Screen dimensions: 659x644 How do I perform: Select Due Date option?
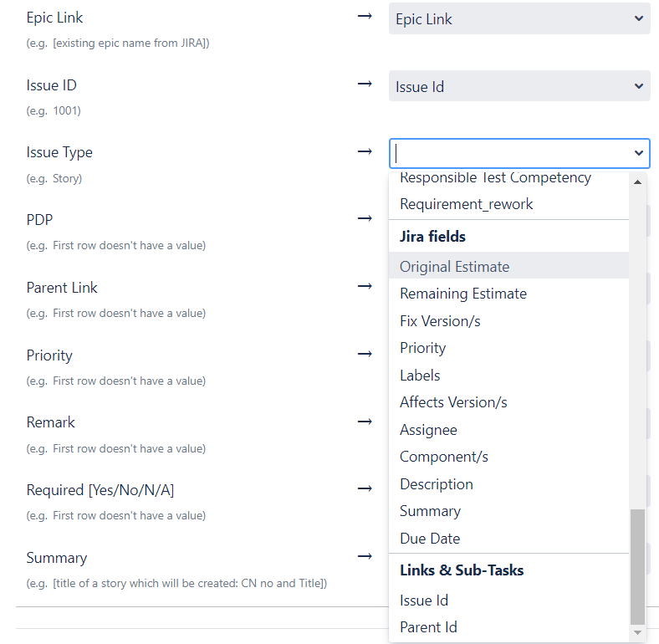(x=508, y=538)
